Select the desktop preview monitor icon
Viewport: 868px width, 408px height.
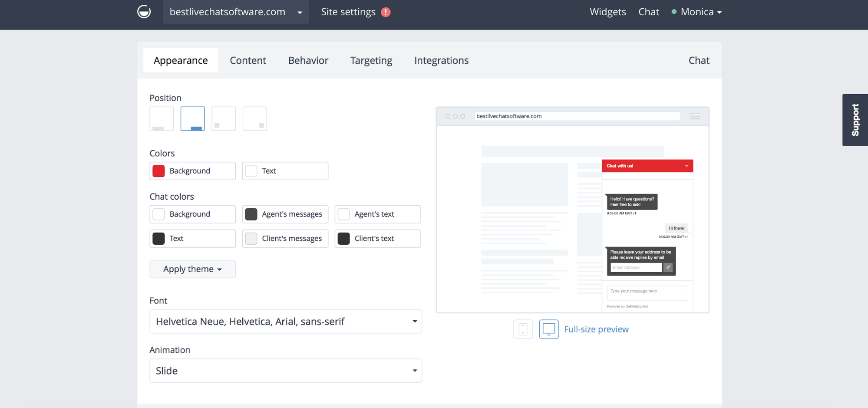pyautogui.click(x=549, y=329)
